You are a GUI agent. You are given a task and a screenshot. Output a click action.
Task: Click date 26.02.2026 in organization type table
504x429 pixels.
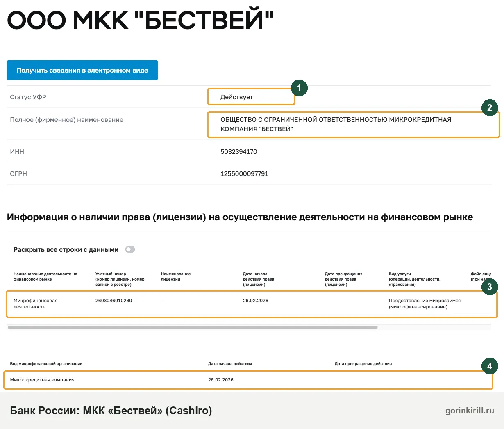click(x=221, y=380)
